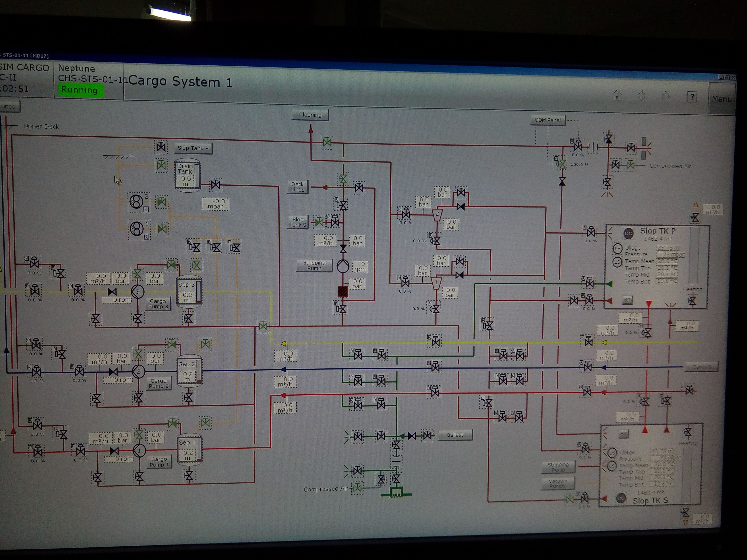Viewport: 747px width, 560px height.
Task: Click Slop TK P vertical level bar
Action: click(x=694, y=256)
